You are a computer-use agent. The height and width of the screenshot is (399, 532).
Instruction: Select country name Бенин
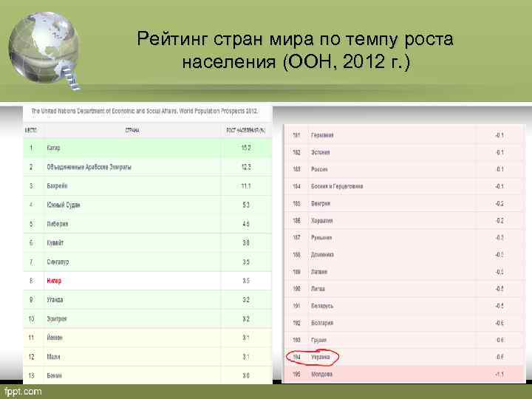coord(54,375)
